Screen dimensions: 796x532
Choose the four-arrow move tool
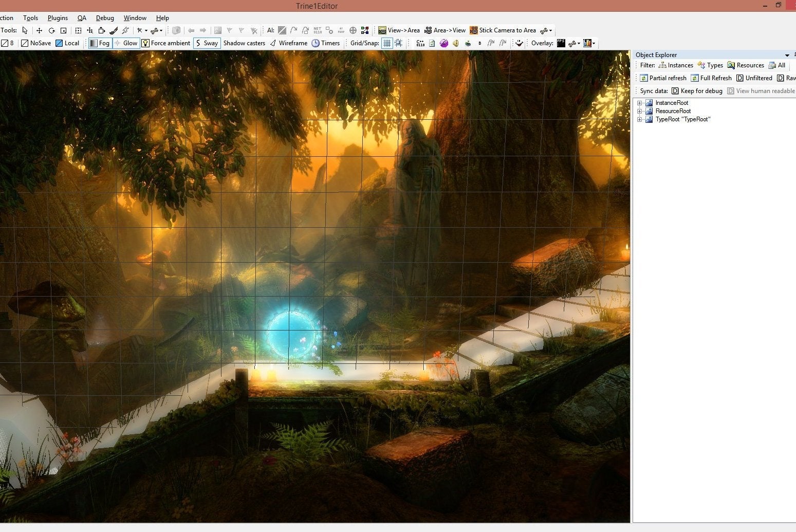(x=39, y=30)
